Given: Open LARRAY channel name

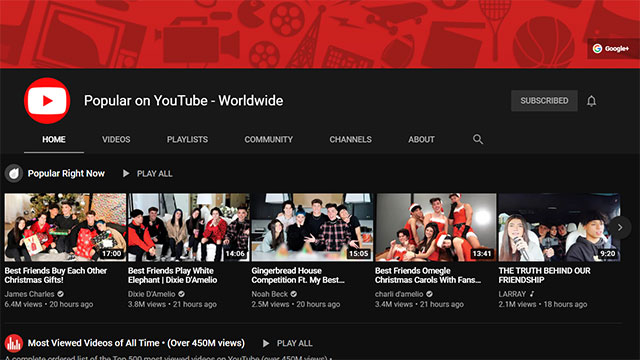Looking at the screenshot, I should click(x=512, y=294).
